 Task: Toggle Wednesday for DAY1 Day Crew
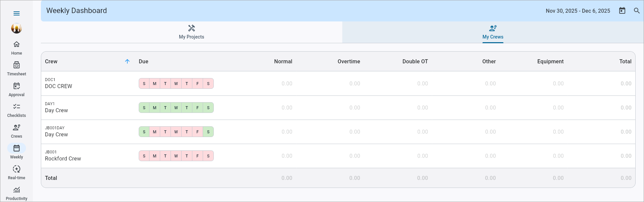click(x=176, y=108)
